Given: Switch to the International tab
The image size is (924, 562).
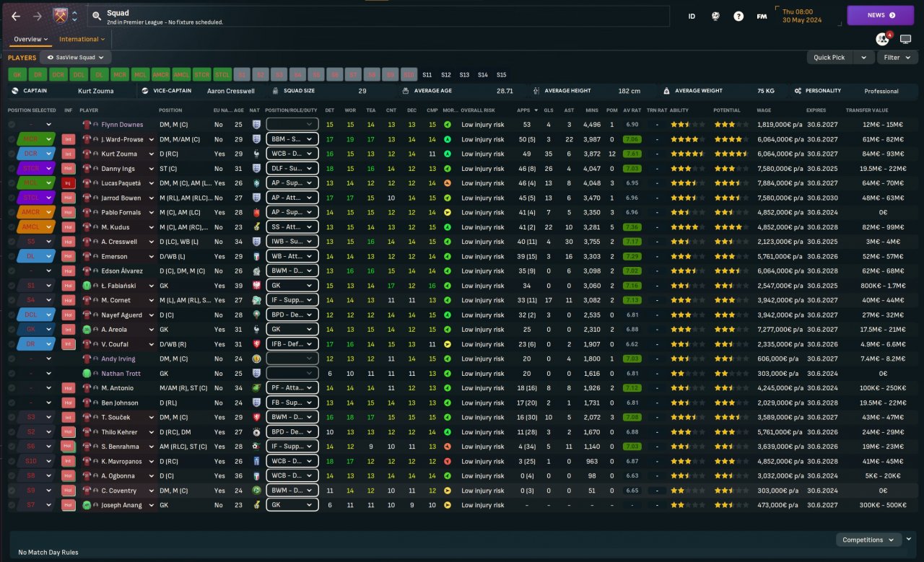Looking at the screenshot, I should 82,39.
